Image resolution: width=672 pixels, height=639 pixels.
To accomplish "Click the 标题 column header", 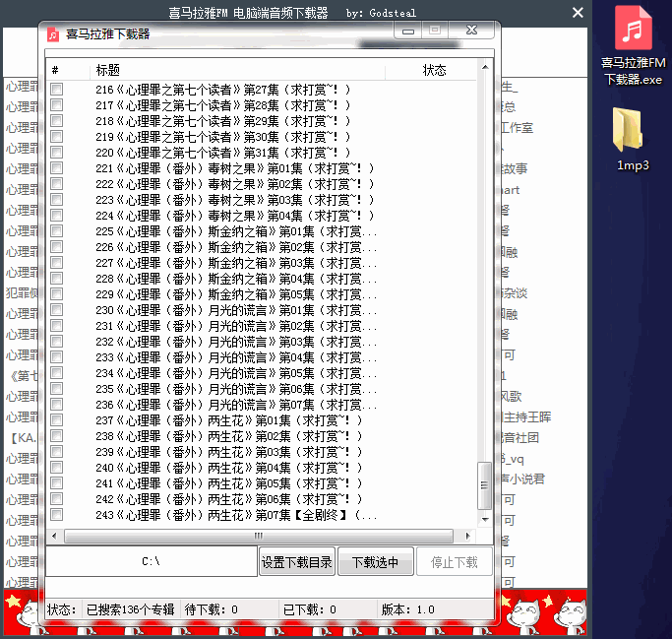I will point(108,71).
